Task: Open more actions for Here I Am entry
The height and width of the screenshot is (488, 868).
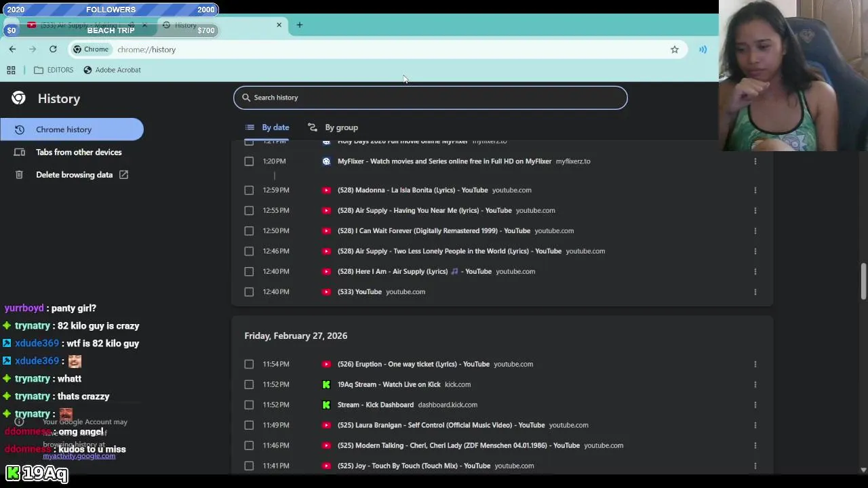Action: (755, 272)
